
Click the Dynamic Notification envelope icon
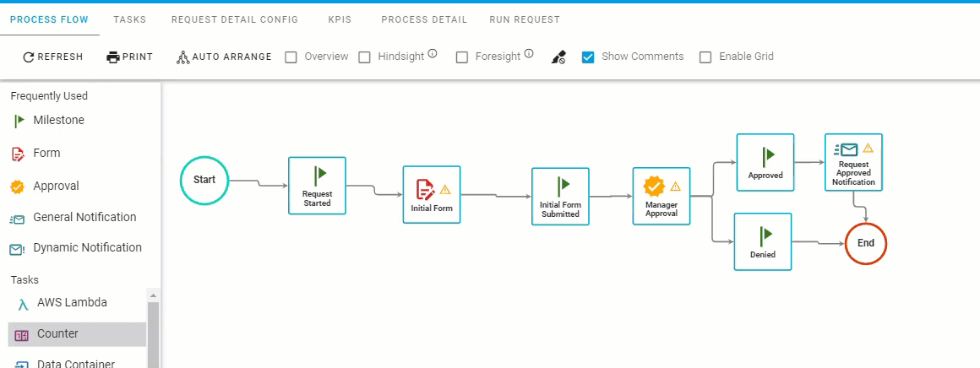tap(18, 249)
